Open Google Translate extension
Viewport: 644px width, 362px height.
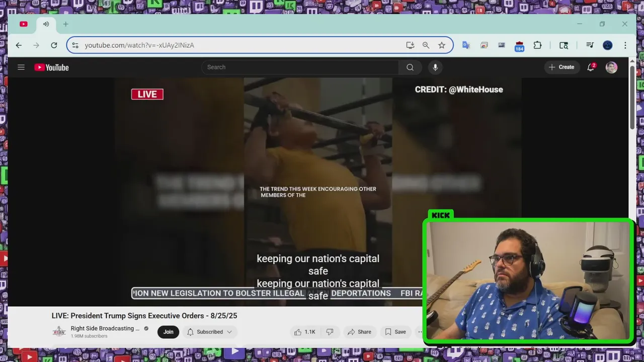(x=466, y=45)
